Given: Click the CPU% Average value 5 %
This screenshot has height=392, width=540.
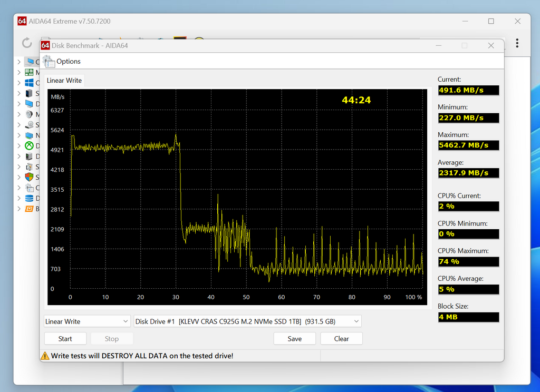Looking at the screenshot, I should pyautogui.click(x=468, y=289).
